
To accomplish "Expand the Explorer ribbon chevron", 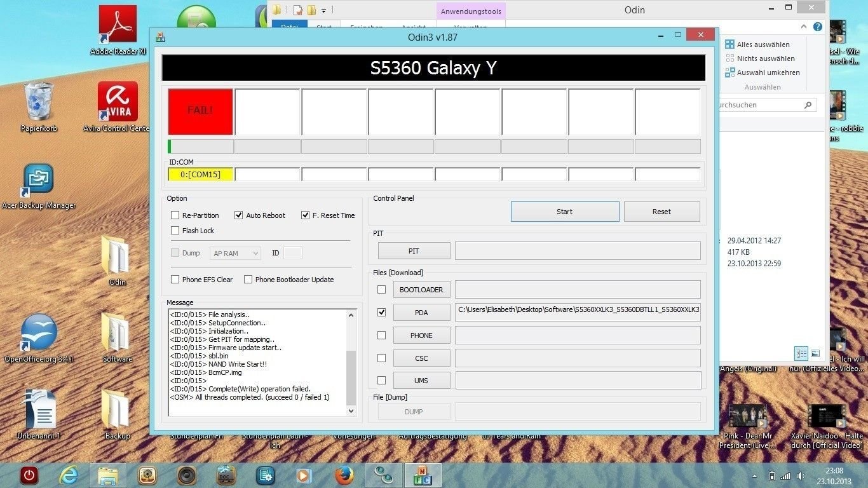I will tap(804, 27).
